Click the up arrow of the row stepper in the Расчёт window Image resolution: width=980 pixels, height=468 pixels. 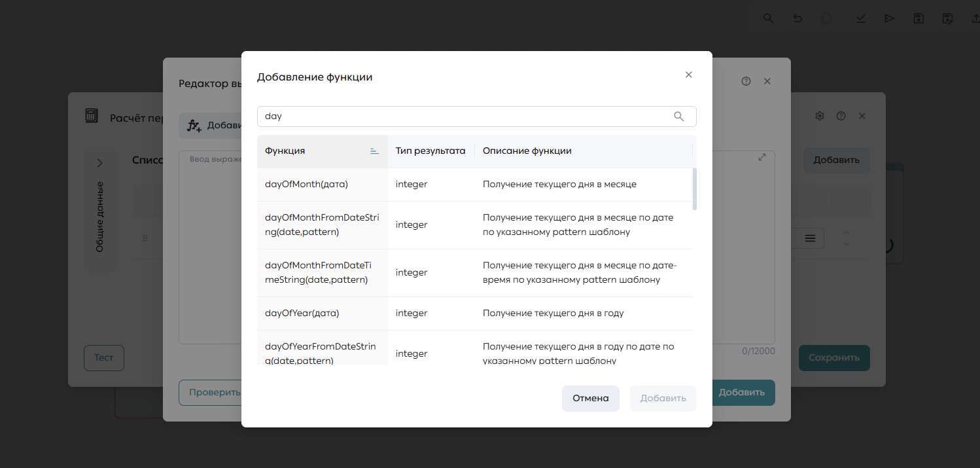[x=847, y=233]
